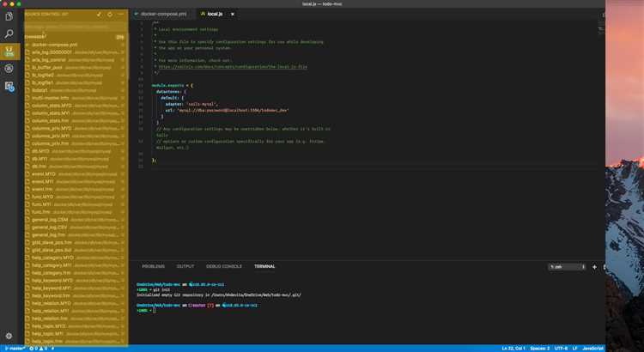
Task: Select func.MYI in the changes list
Action: tap(76, 204)
